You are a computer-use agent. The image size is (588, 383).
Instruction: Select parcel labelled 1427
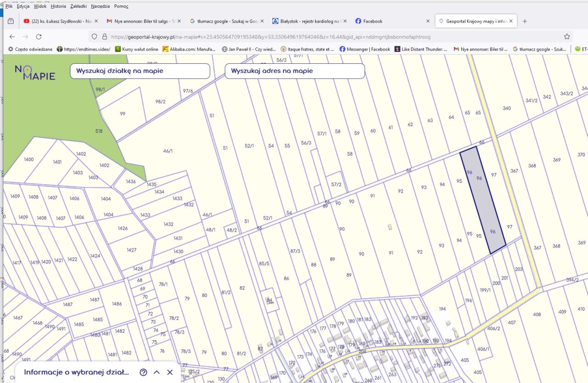(131, 250)
